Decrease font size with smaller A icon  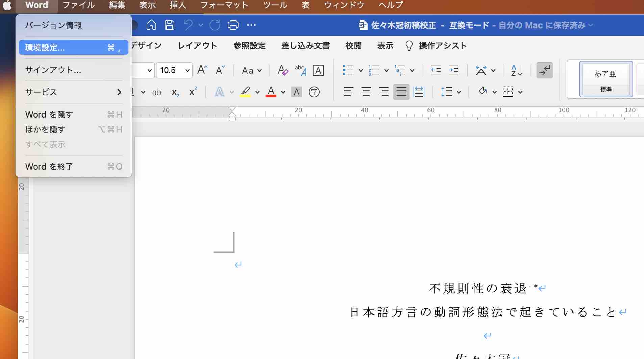220,70
